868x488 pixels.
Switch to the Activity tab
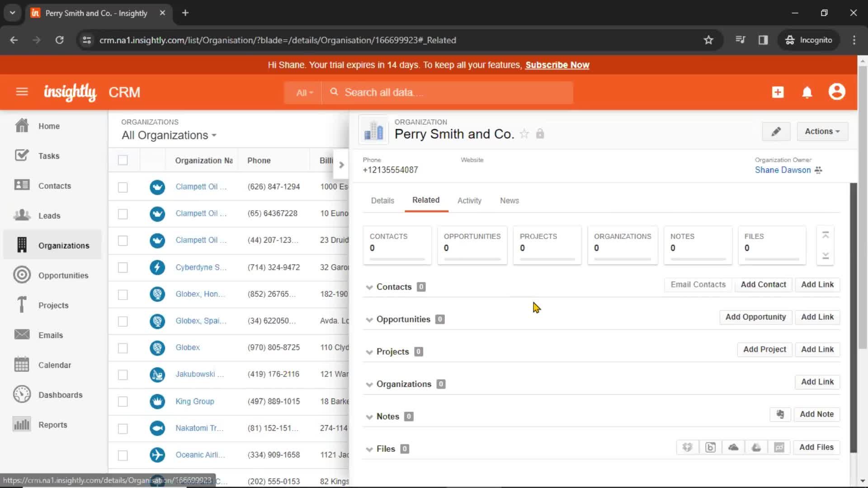tap(469, 201)
